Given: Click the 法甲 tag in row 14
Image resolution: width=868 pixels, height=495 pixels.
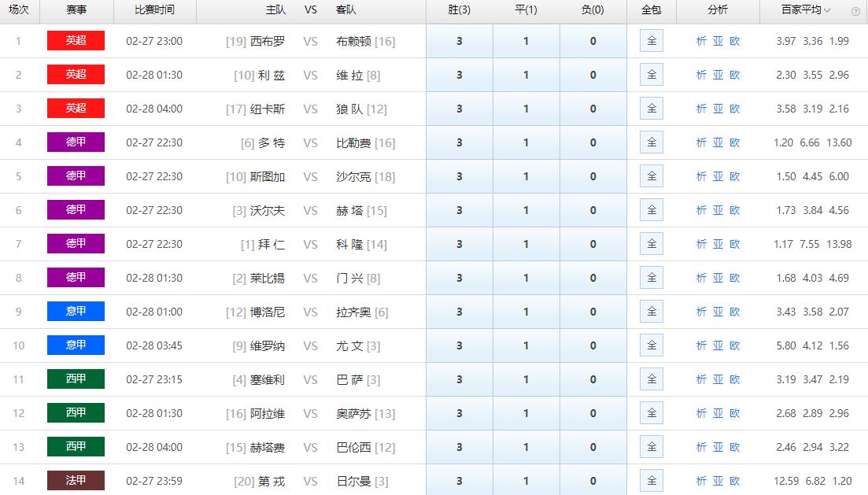Looking at the screenshot, I should tap(76, 480).
